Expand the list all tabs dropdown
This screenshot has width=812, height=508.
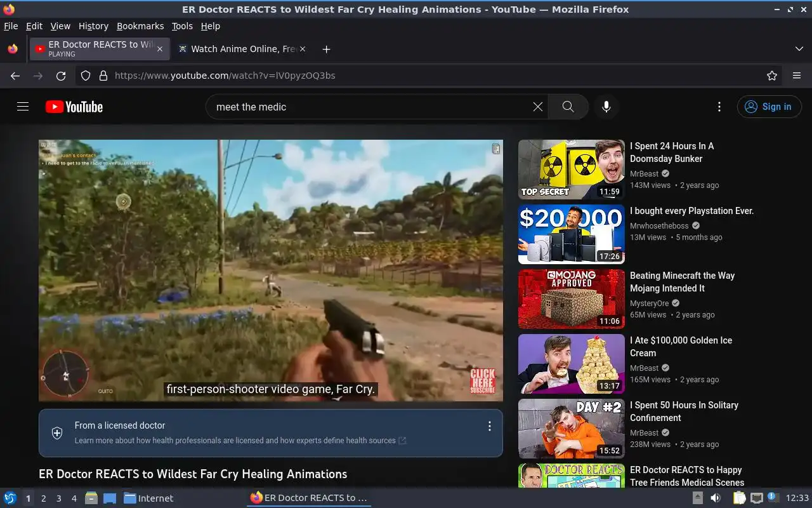tap(799, 49)
